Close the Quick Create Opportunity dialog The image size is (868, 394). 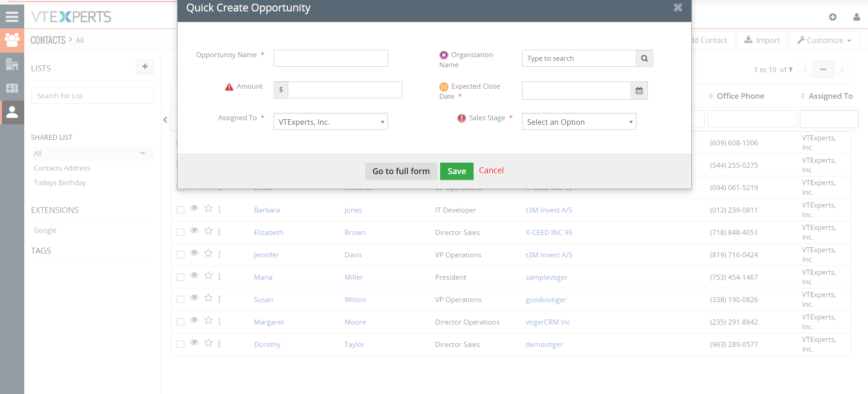[678, 7]
